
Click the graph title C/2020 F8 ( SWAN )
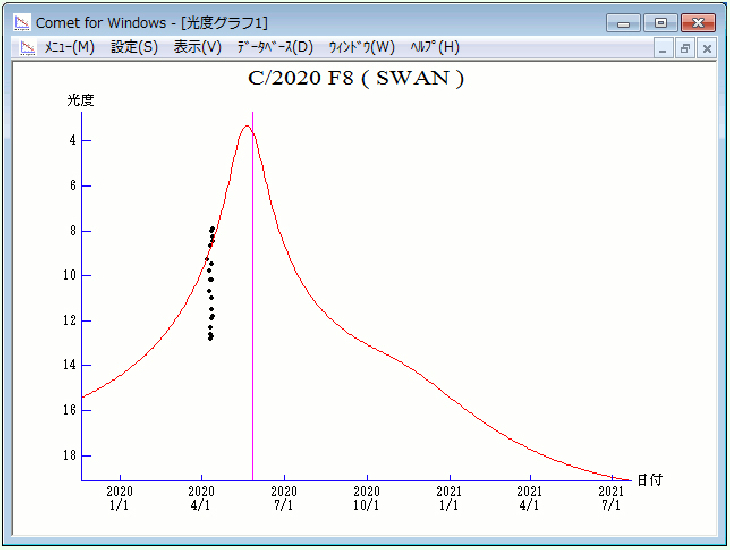coord(356,79)
